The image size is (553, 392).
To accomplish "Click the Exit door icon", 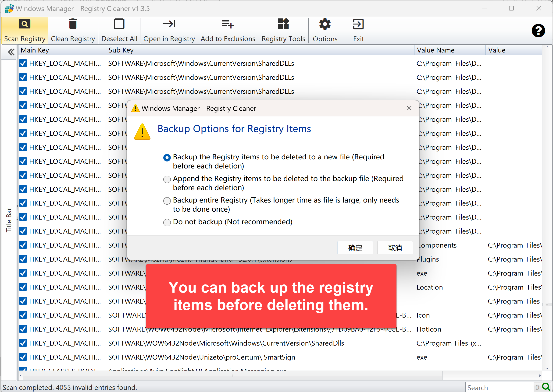I will pyautogui.click(x=358, y=24).
